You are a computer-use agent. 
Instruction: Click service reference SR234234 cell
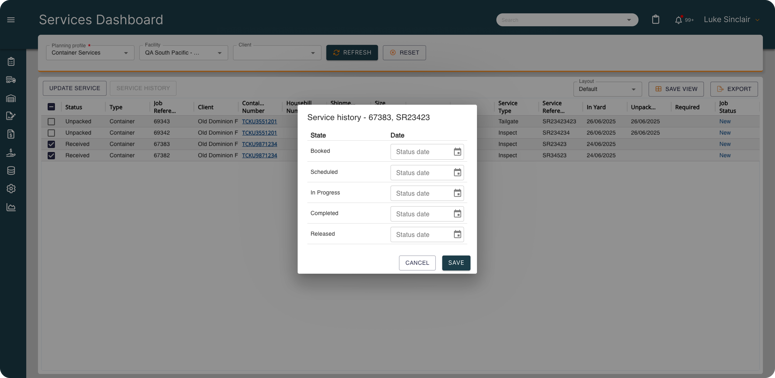pyautogui.click(x=556, y=133)
